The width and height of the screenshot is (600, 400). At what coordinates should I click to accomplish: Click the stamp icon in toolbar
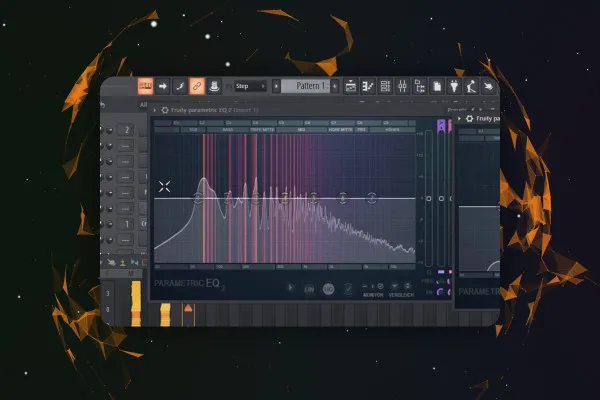point(214,86)
